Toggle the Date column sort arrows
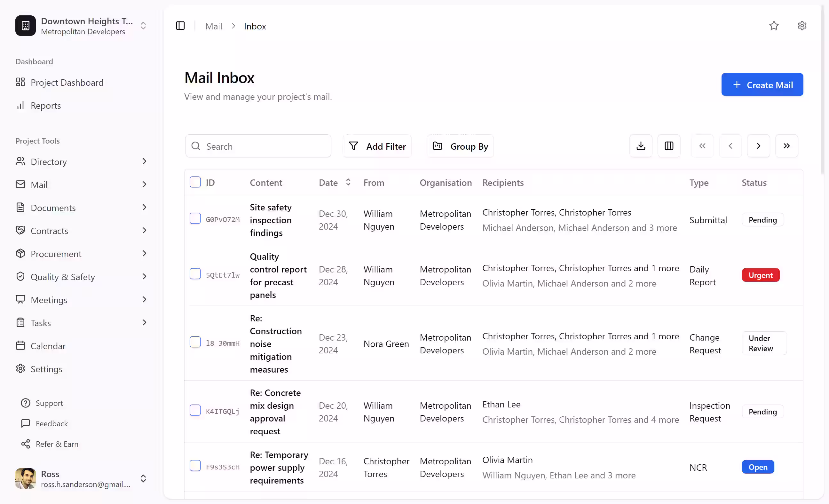 tap(348, 182)
